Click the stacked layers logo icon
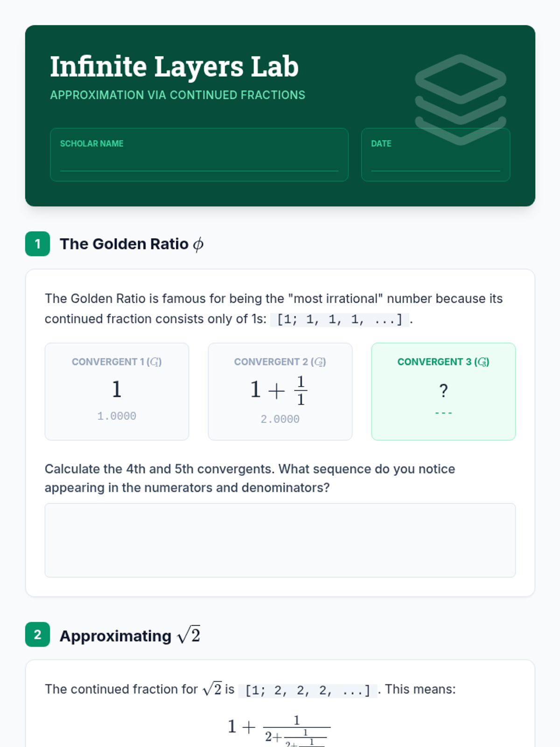 (461, 99)
